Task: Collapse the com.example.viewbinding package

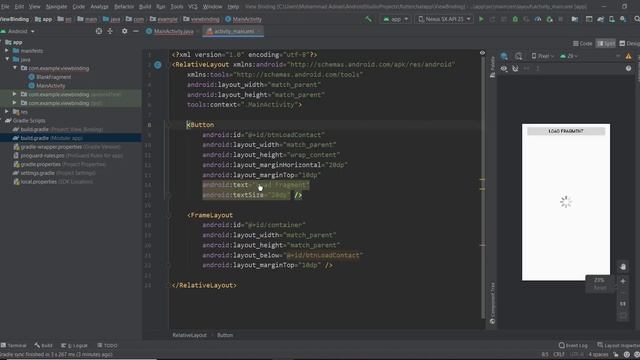Action: click(x=15, y=68)
